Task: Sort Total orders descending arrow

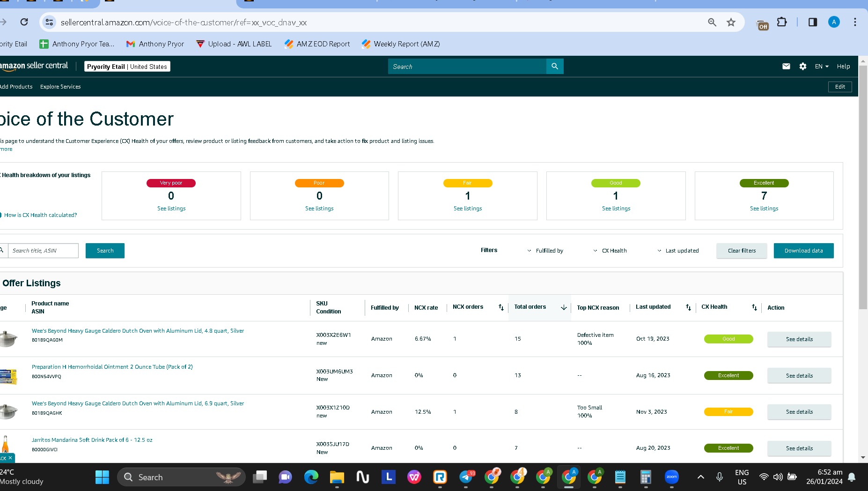Action: [x=564, y=307]
